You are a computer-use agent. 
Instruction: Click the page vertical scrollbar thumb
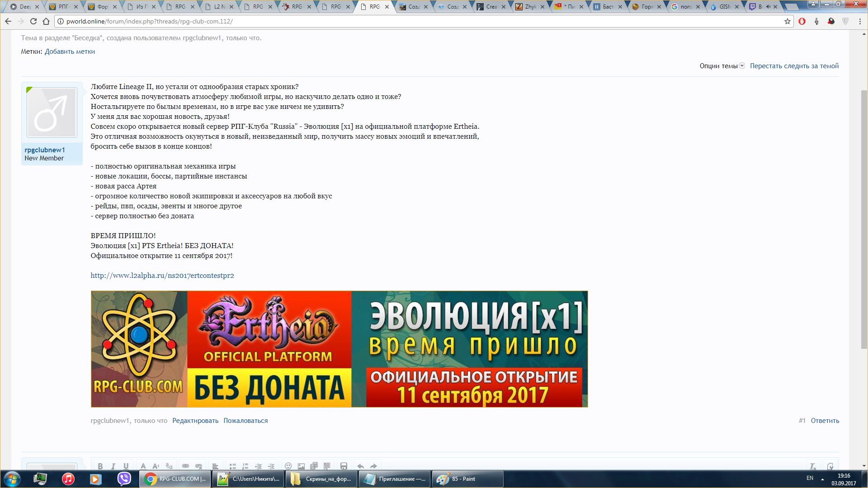pos(864,219)
